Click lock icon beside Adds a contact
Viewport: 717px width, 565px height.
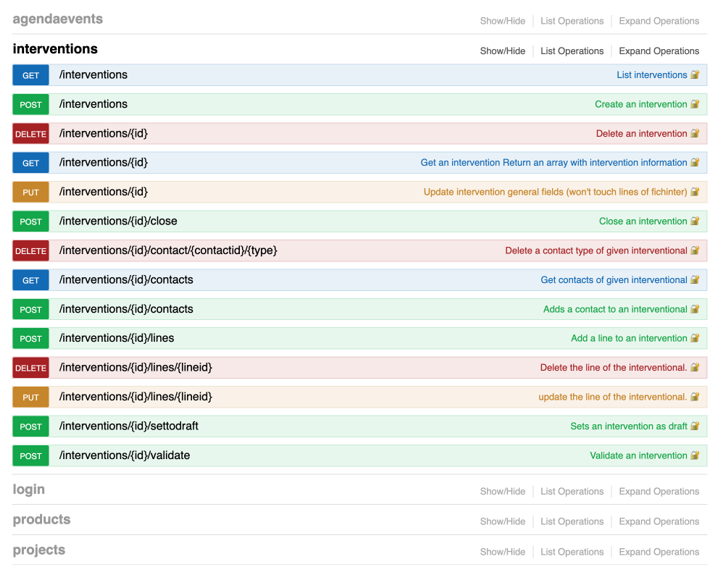point(695,309)
